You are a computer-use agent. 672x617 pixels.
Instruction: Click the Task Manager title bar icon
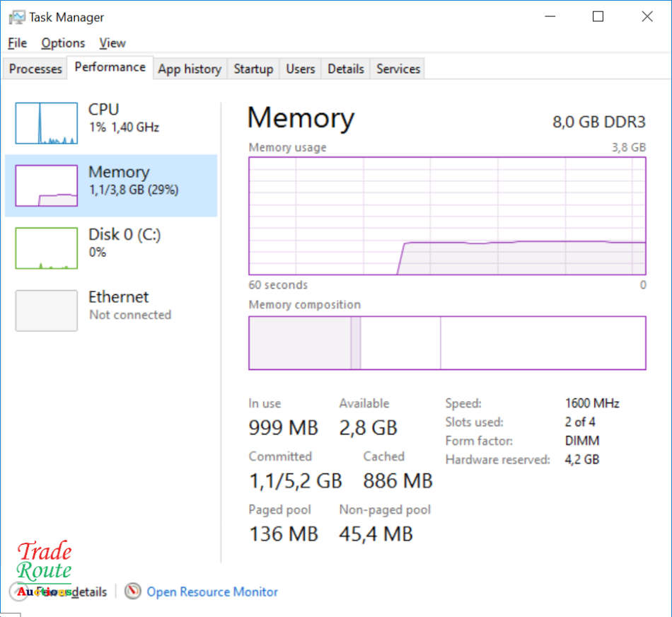tap(17, 17)
